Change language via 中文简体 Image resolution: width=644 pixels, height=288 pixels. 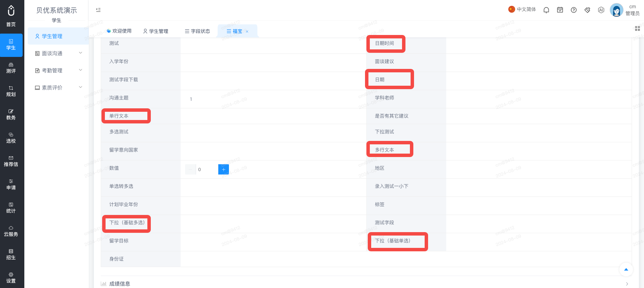tap(522, 10)
